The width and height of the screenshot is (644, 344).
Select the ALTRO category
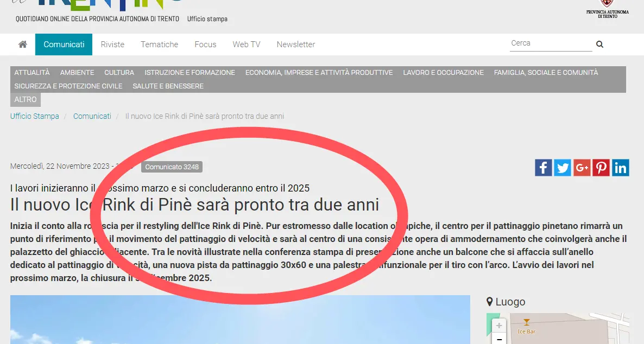point(26,99)
